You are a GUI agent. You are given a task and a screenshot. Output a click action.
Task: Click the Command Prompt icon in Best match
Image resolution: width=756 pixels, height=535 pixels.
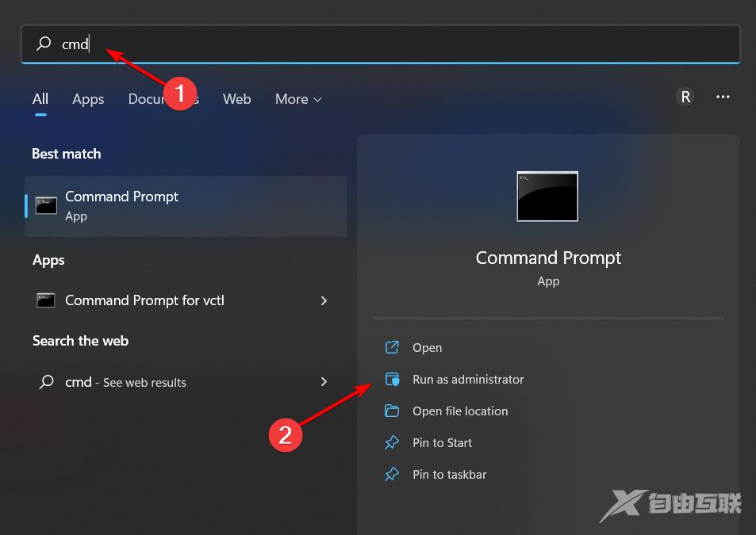[46, 205]
